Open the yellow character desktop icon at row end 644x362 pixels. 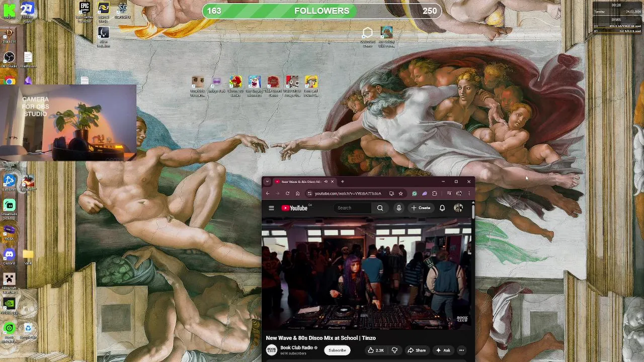point(311,86)
